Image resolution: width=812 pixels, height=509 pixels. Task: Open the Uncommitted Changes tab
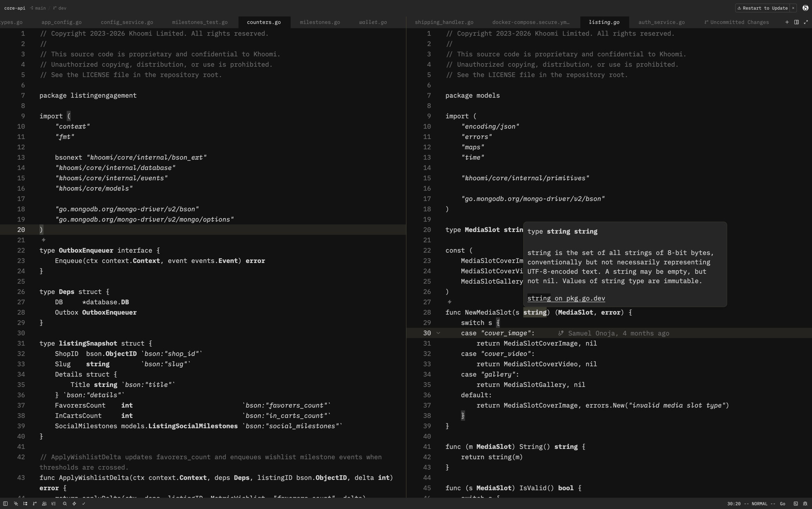pos(737,22)
